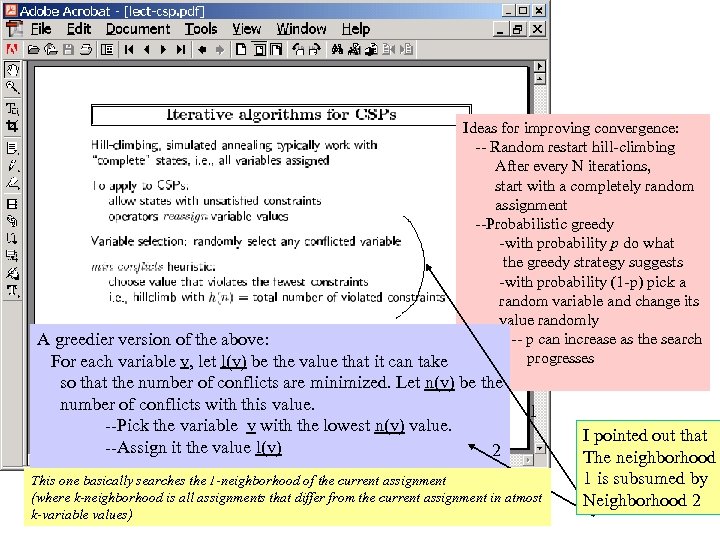Image resolution: width=720 pixels, height=540 pixels.
Task: Click the 'min-conflicts heuristic:' line
Action: (153, 267)
